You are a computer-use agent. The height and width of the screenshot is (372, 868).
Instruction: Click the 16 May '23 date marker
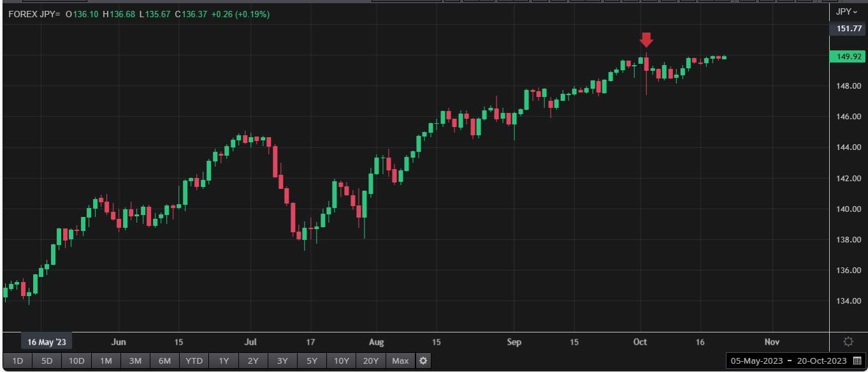[x=47, y=342]
